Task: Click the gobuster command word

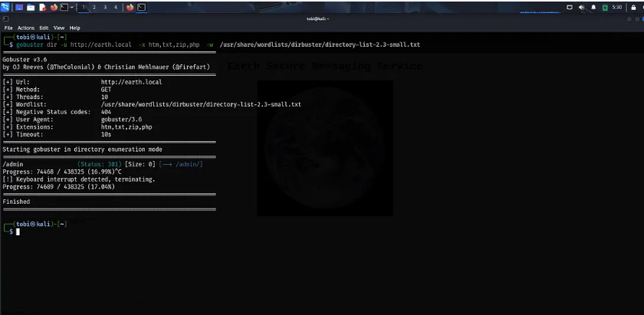Action: 30,44
